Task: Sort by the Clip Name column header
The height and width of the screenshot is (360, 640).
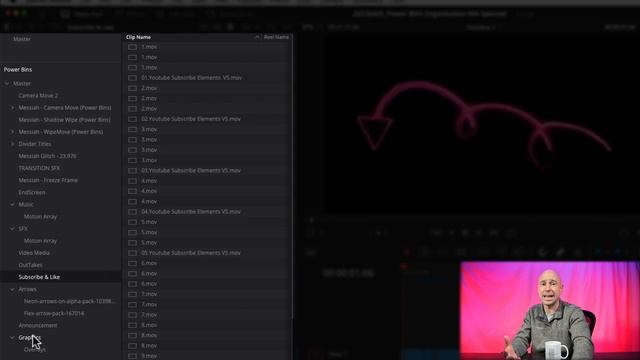Action: pos(138,37)
